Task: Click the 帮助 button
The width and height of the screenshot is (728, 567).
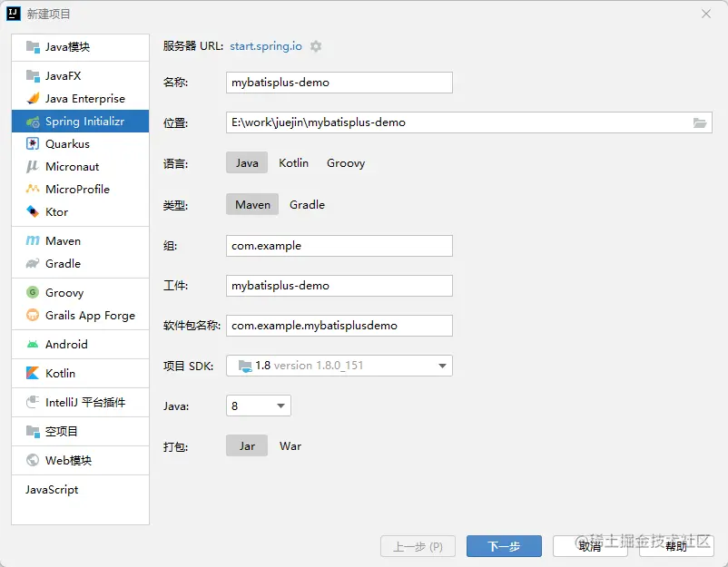Action: coord(676,546)
